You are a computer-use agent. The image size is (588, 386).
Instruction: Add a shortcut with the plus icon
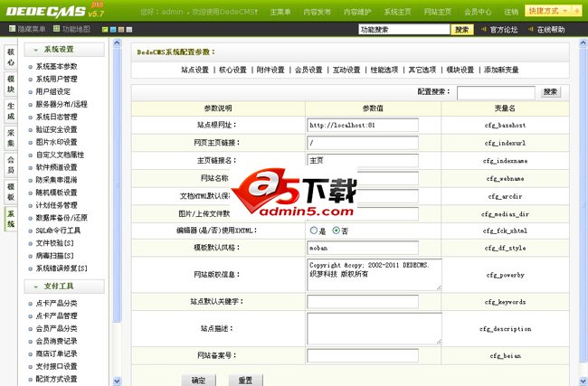coord(576,11)
